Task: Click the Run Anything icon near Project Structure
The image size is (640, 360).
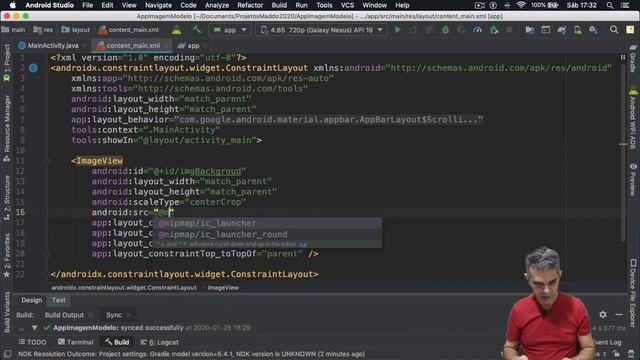Action: (545, 30)
